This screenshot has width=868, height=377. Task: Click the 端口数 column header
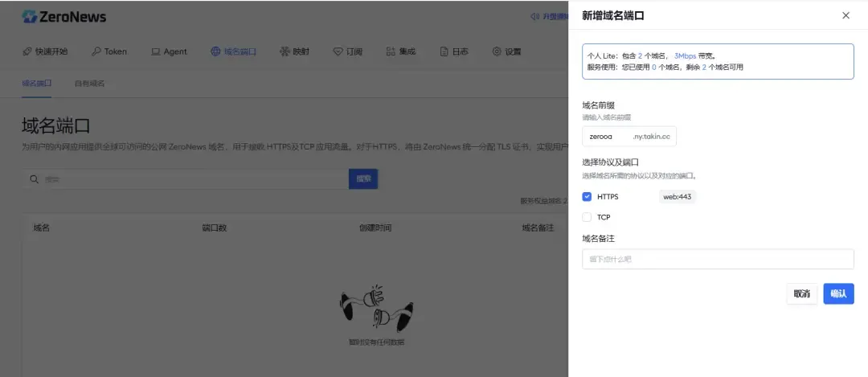215,227
